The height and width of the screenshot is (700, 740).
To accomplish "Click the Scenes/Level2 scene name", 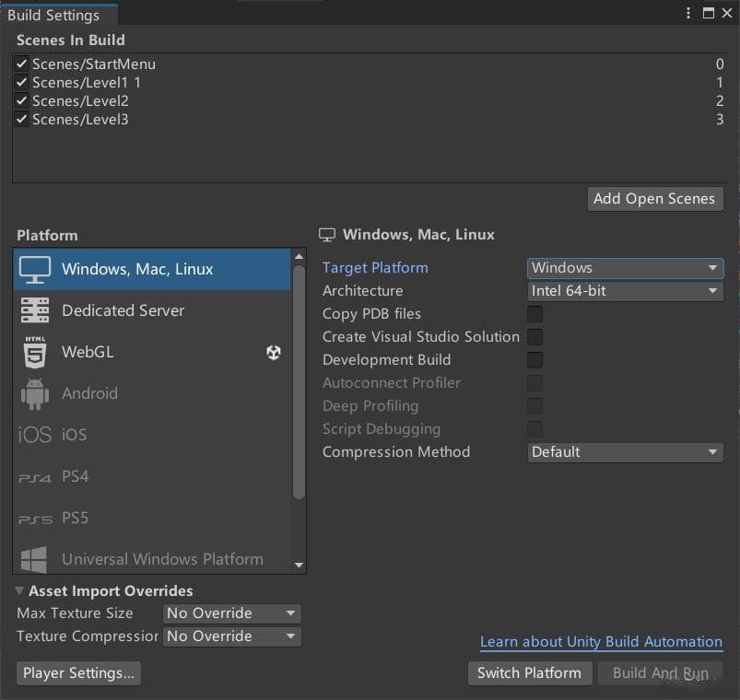I will tap(80, 101).
